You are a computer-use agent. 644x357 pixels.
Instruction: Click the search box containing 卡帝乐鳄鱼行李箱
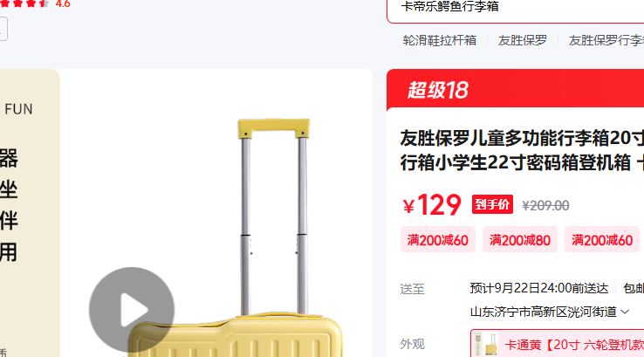coord(515,8)
